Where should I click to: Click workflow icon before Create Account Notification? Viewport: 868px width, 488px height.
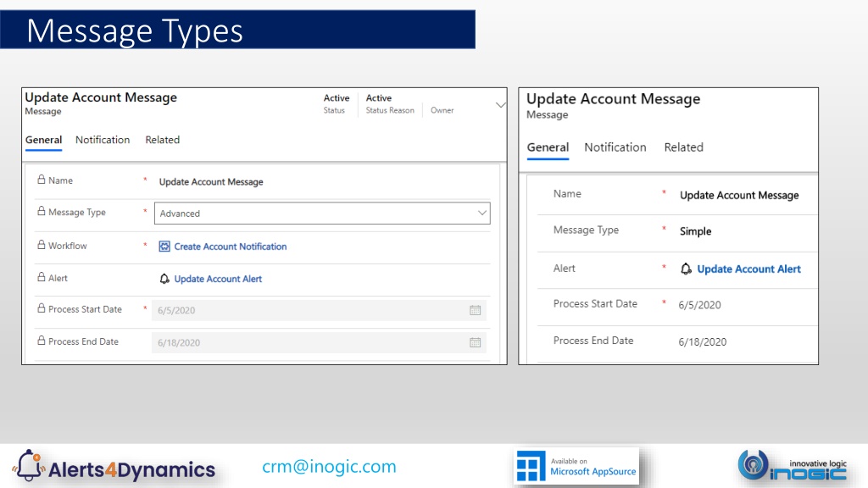pyautogui.click(x=164, y=247)
